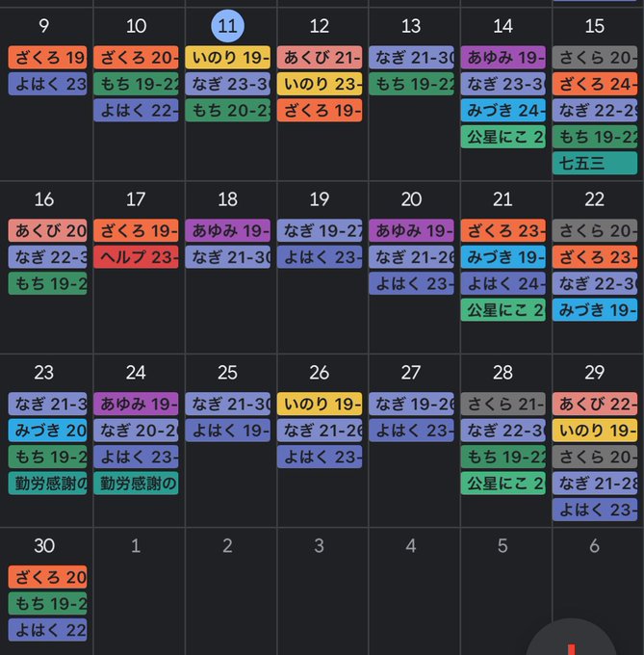This screenshot has width=644, height=655.
Task: Open みづき 24- event on the 14th
Action: point(503,110)
